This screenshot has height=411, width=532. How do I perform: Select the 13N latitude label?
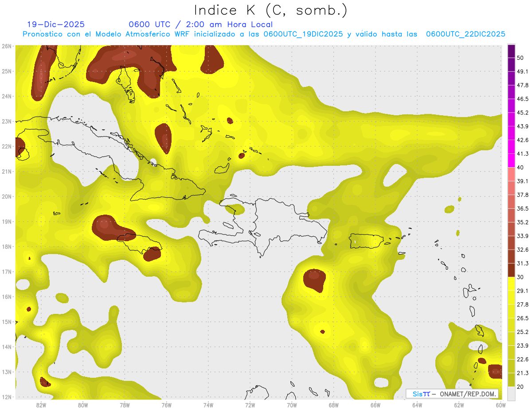coord(6,372)
